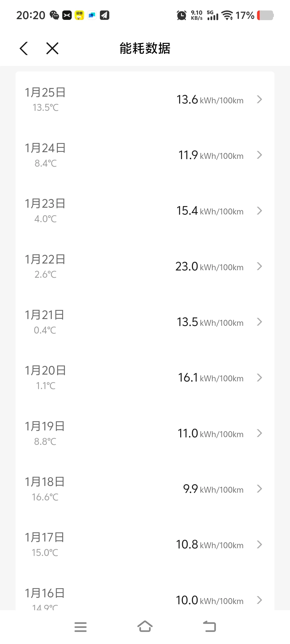Tap the alarm clock status icon

(x=182, y=15)
